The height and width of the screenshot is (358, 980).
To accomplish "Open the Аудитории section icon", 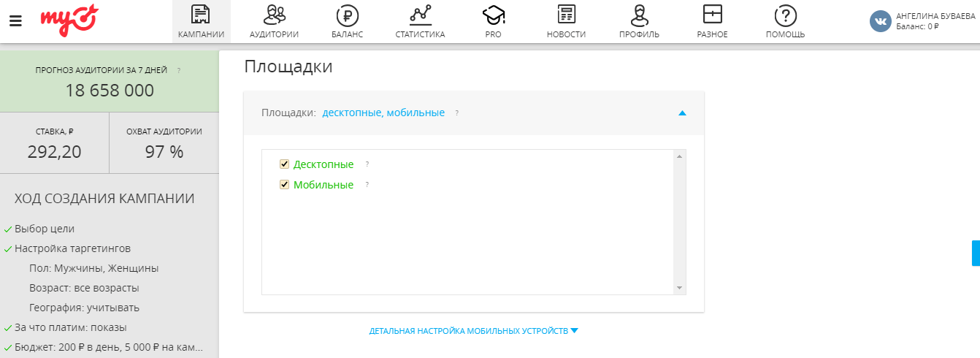I will (274, 15).
